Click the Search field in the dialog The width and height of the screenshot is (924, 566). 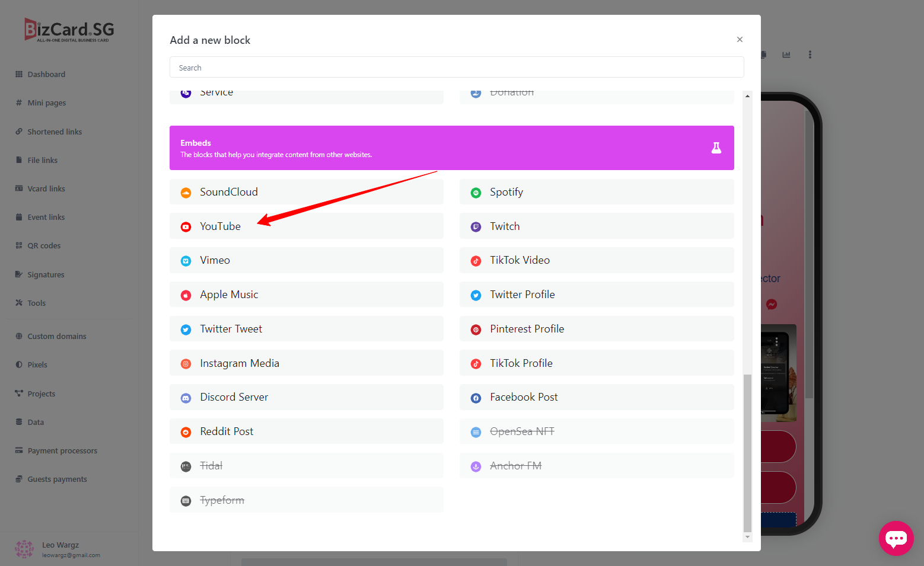(457, 67)
